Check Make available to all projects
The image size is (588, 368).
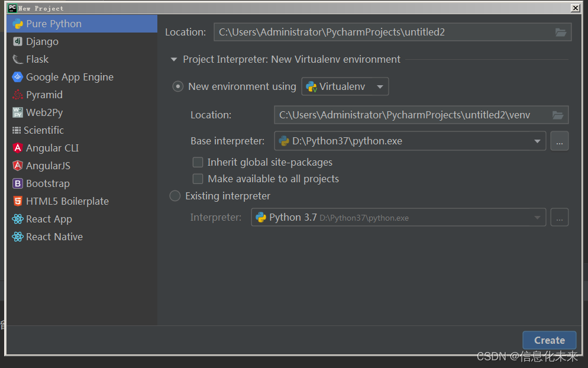(198, 179)
